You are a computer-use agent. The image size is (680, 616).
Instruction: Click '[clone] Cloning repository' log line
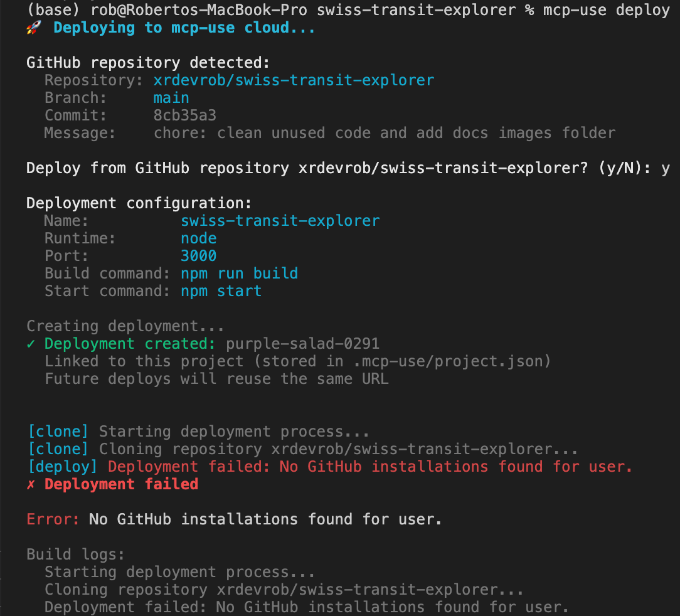coord(303,449)
